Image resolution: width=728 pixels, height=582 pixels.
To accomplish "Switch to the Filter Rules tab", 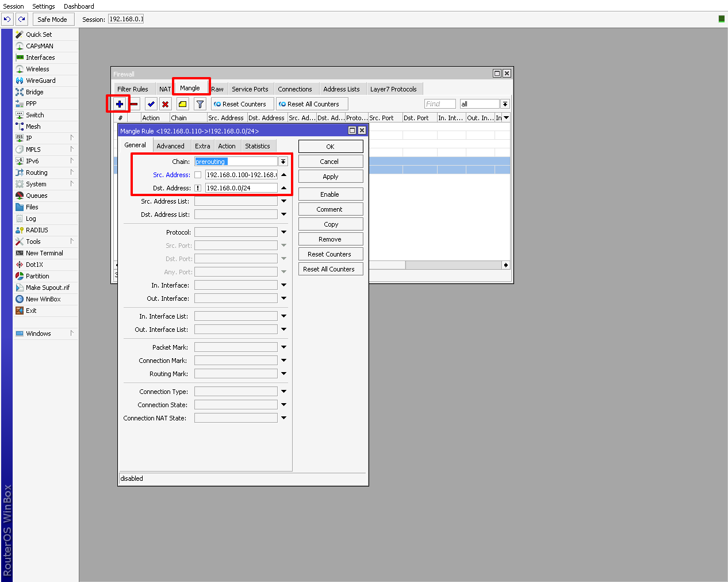I will pyautogui.click(x=132, y=89).
